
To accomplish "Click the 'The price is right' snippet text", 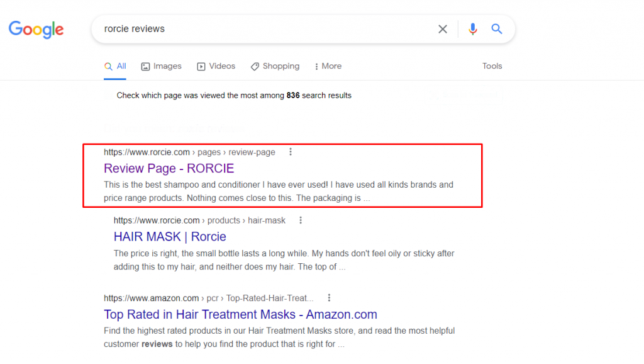I will coord(284,260).
